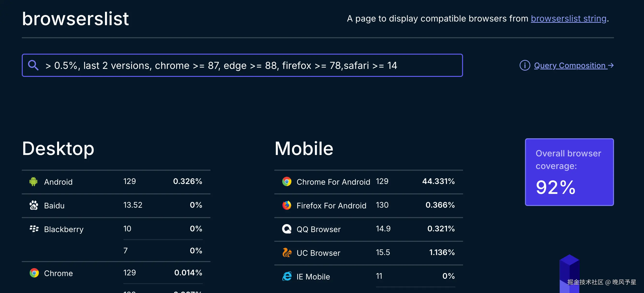The width and height of the screenshot is (644, 293).
Task: Click the Overall browser coverage card
Action: tap(569, 172)
